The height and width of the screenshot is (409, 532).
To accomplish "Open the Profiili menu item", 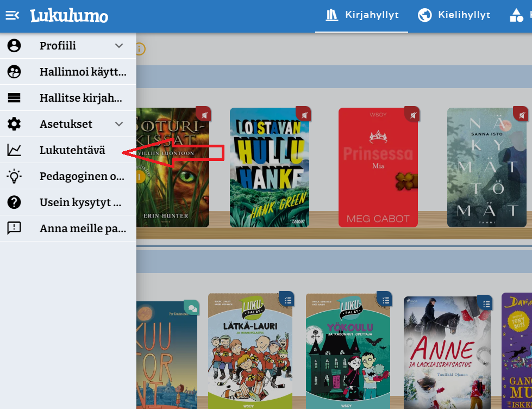I will (68, 46).
